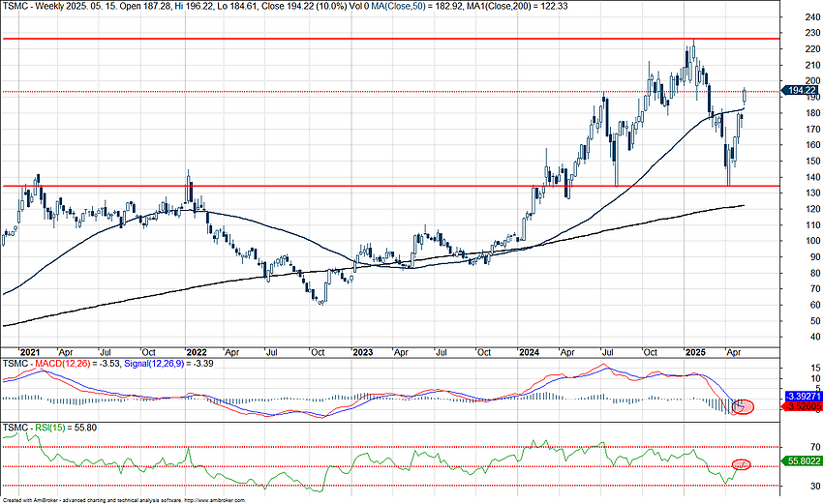This screenshot has height=504, width=823.
Task: Click the 200 price axis label
Action: [x=813, y=81]
